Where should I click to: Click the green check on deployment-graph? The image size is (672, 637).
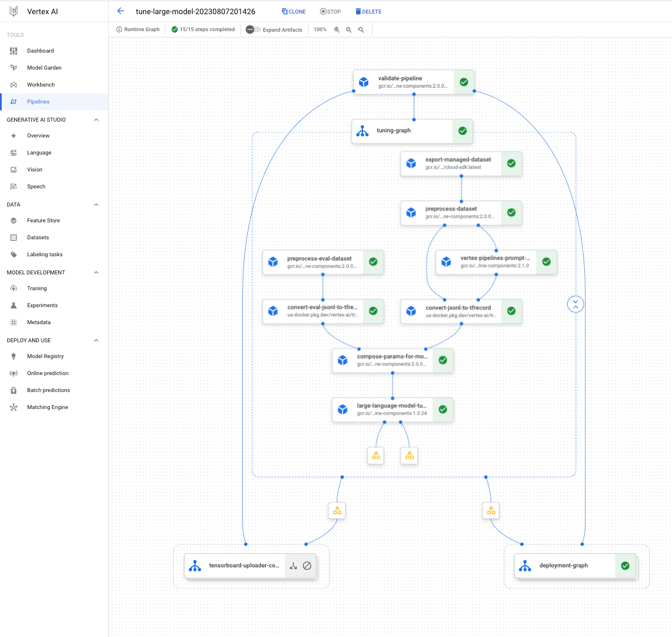tap(625, 566)
